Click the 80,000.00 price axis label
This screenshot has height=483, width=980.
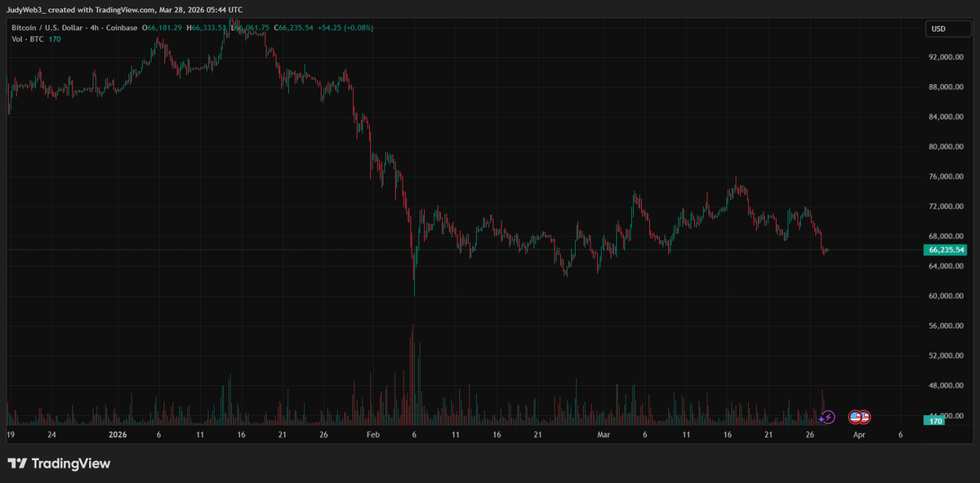tap(947, 147)
